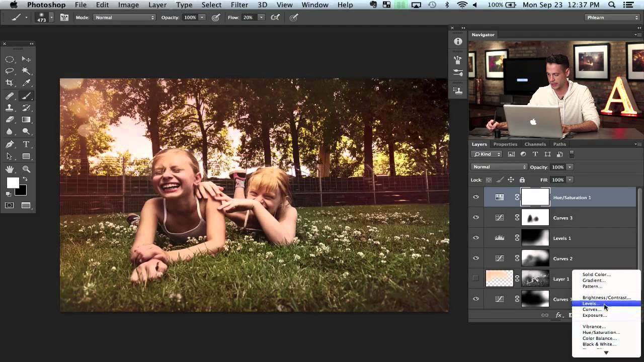Select the Blur tool
Viewport: 644px width, 362px height.
click(x=10, y=132)
